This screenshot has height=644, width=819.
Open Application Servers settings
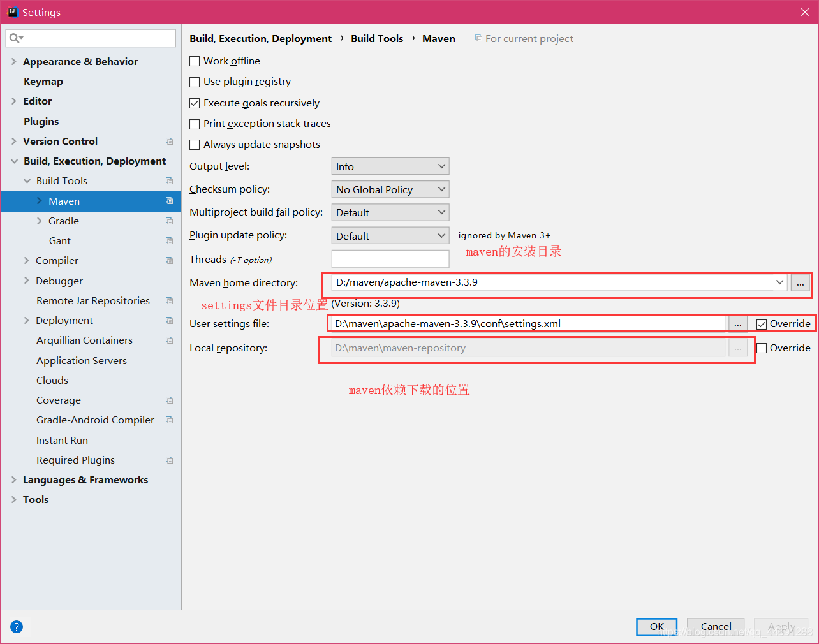coord(82,360)
